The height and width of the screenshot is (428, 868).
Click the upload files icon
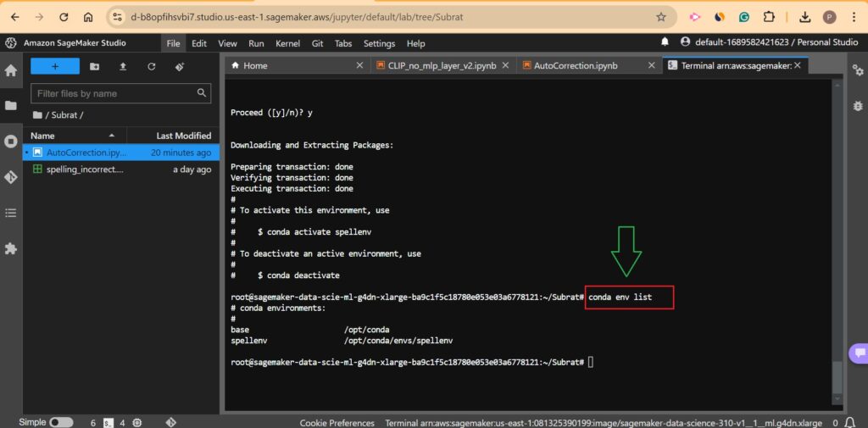[123, 66]
